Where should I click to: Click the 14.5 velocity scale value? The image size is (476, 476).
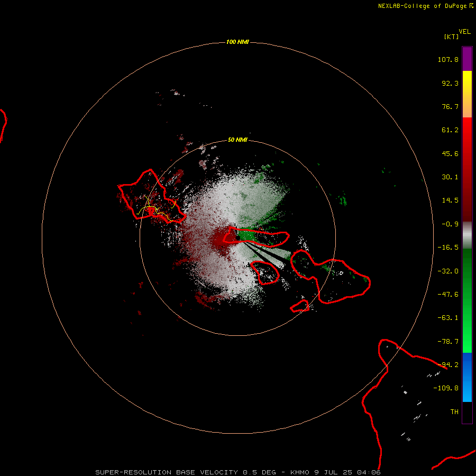(x=450, y=200)
